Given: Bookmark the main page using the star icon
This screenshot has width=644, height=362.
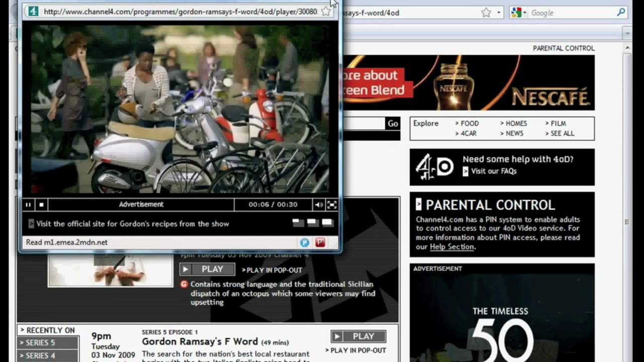Looking at the screenshot, I should (x=486, y=13).
